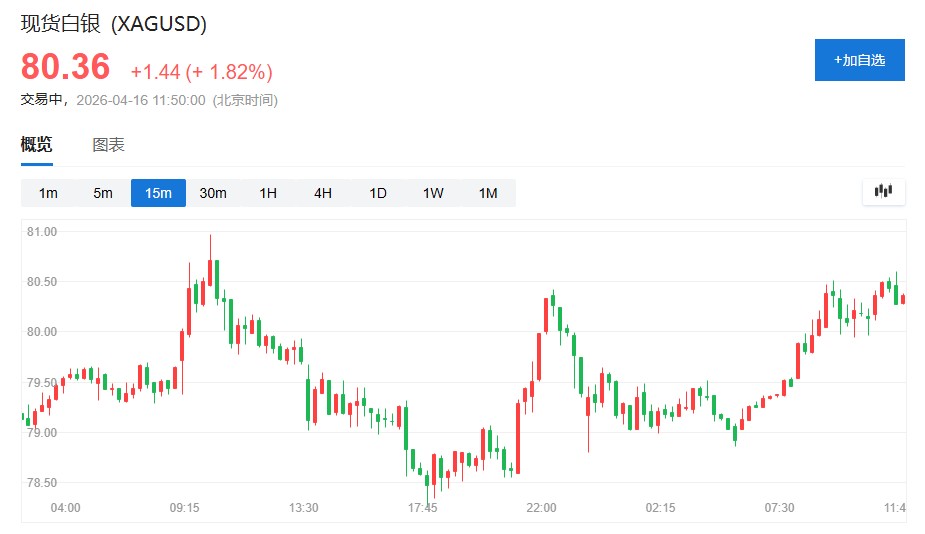Click the active 15m interval button

click(x=158, y=193)
